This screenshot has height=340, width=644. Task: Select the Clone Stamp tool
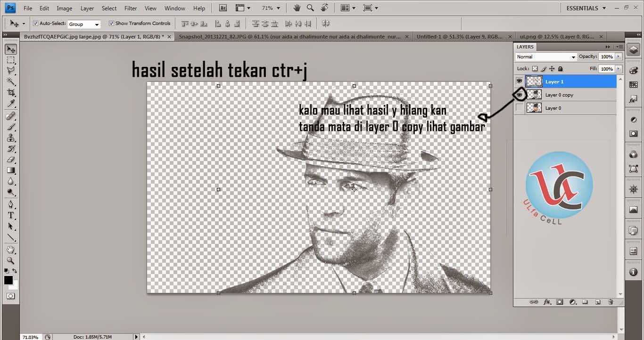pyautogui.click(x=11, y=138)
